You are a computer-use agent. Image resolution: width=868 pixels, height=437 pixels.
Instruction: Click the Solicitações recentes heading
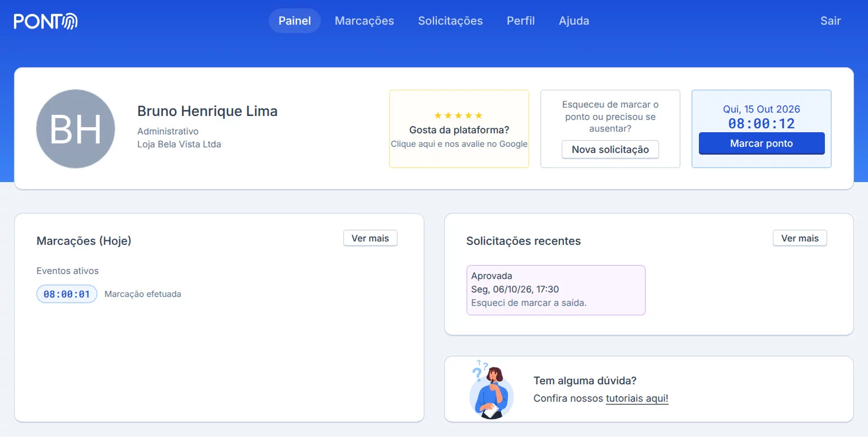click(x=524, y=241)
